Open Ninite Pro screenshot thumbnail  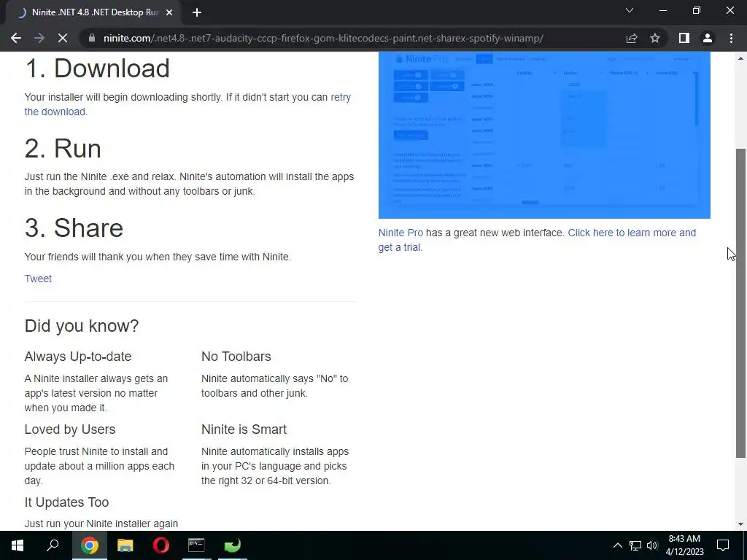(544, 135)
